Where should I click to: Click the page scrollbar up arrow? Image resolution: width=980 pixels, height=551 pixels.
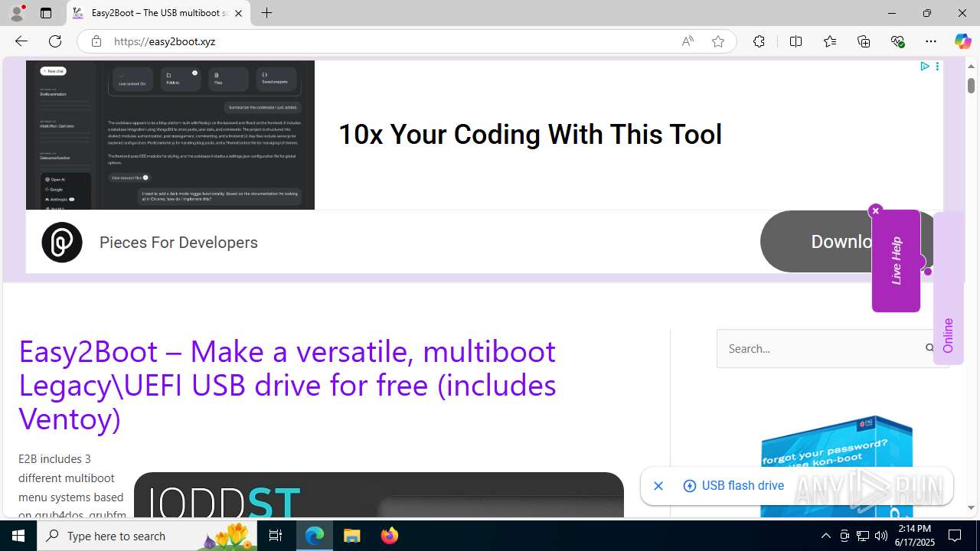(971, 67)
